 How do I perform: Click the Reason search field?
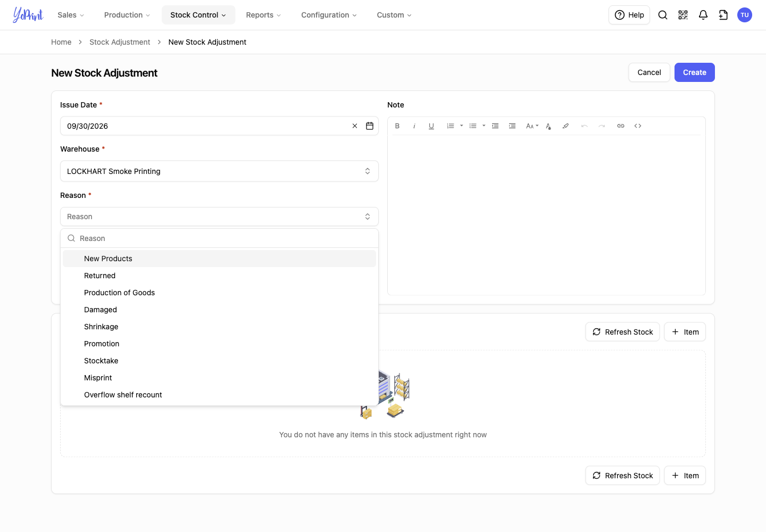point(219,238)
